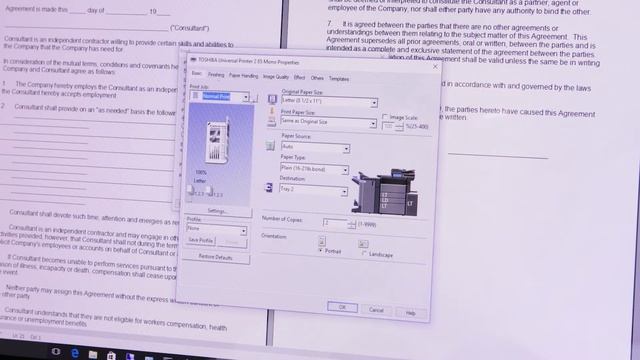Open File Explorer from the taskbar

coord(93,355)
